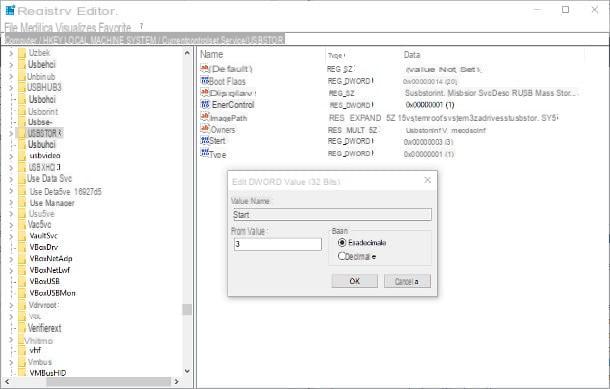Maximize the Registry Editor window
The width and height of the screenshot is (610, 389).
click(565, 10)
